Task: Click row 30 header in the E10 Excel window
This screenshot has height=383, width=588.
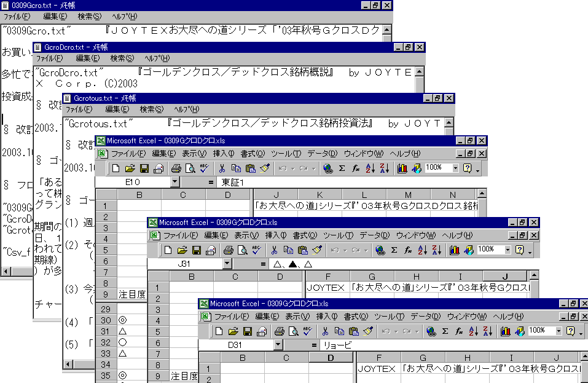Action: click(x=106, y=320)
